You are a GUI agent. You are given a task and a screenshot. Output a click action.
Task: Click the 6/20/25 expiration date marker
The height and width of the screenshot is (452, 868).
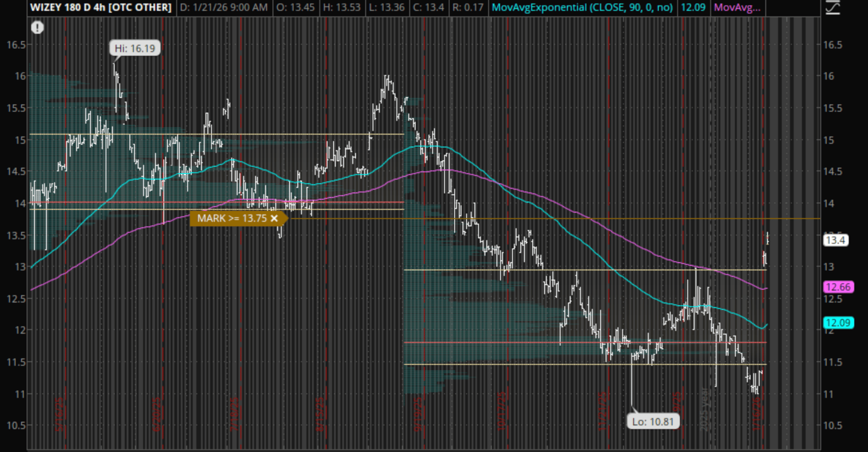(x=157, y=414)
